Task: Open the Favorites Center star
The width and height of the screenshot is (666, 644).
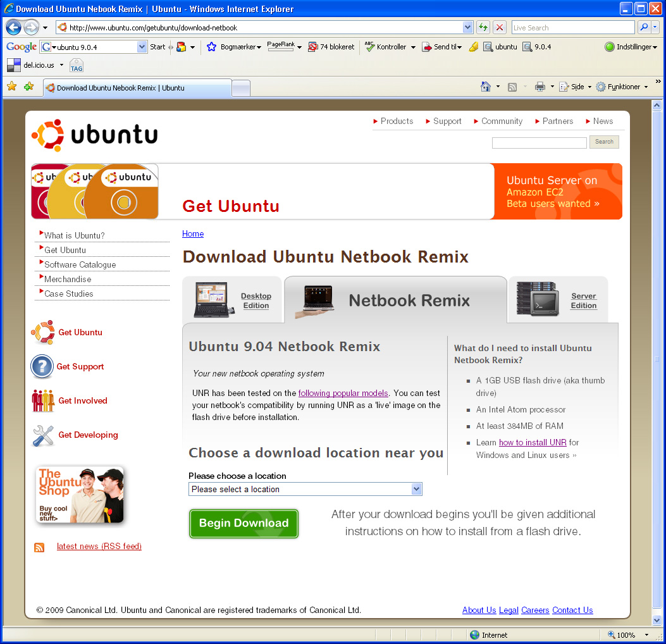Action: [12, 87]
